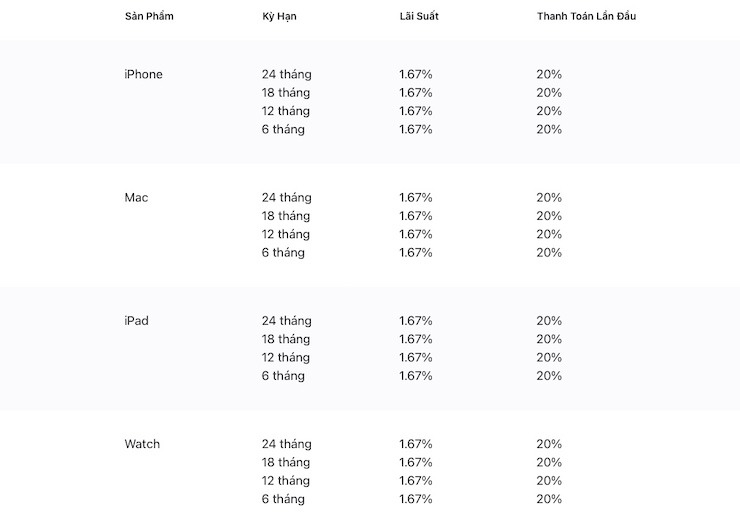
Task: Select 20% first payment for iPhone 12 tháng
Action: pos(549,111)
